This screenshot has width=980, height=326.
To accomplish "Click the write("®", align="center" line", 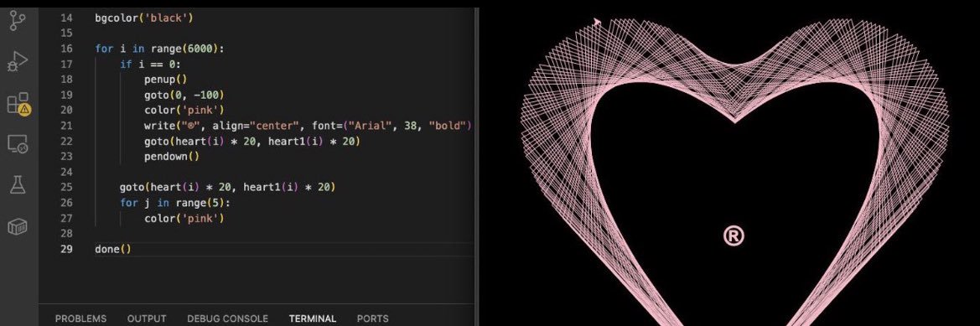I will [309, 126].
